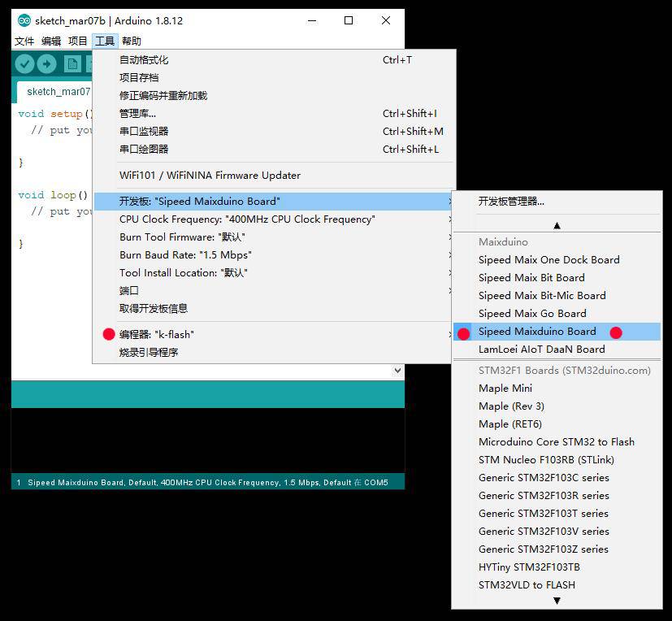Close the Arduino window
The height and width of the screenshot is (621, 672).
click(386, 20)
